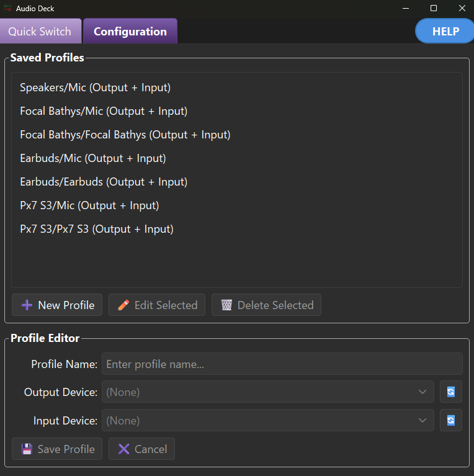Select Px7 S3/Px7 S3 (Output + Input) profile

(x=237, y=229)
